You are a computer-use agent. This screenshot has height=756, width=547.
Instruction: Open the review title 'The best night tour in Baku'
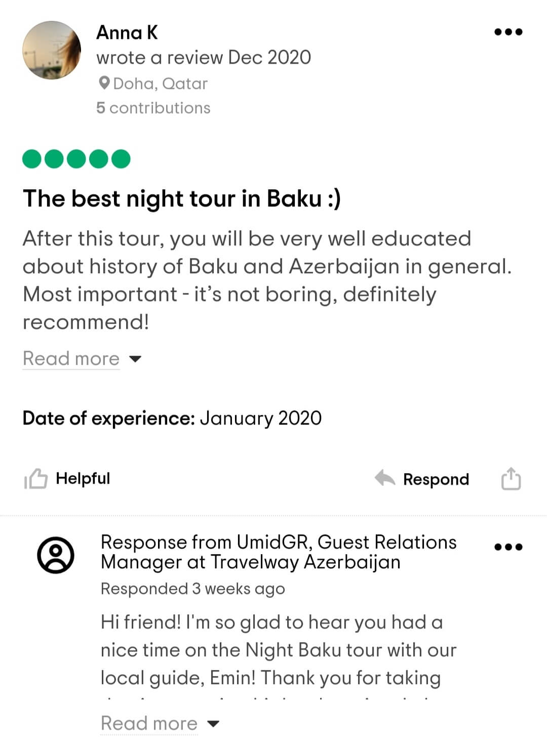click(182, 198)
